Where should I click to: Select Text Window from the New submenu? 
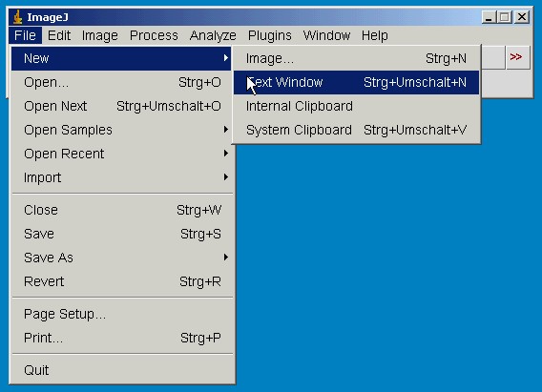click(x=356, y=83)
